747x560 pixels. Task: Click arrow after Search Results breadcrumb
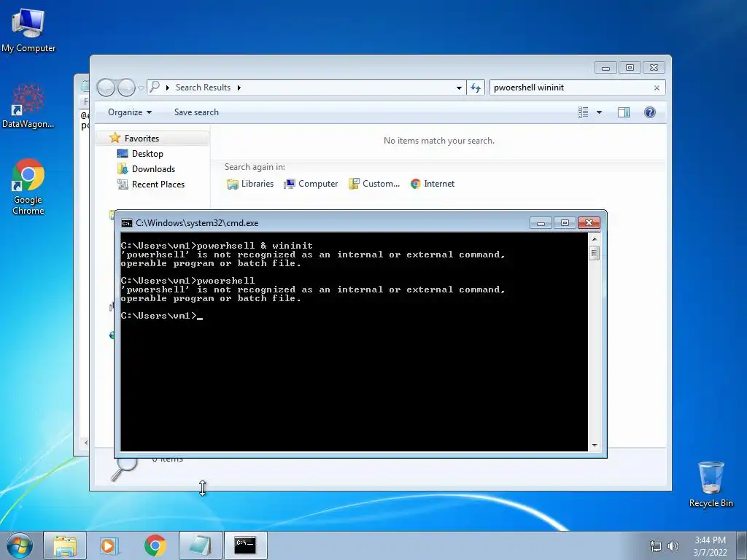point(239,87)
